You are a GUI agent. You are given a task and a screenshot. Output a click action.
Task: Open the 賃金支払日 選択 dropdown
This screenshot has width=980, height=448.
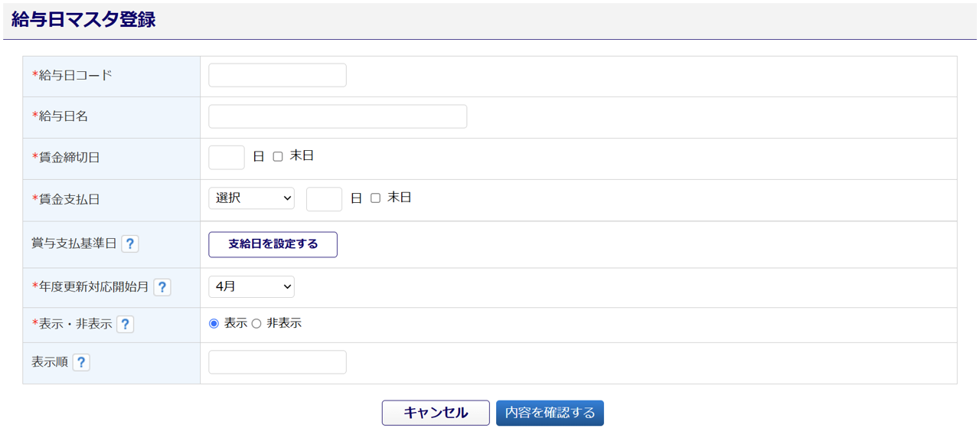[x=251, y=198]
